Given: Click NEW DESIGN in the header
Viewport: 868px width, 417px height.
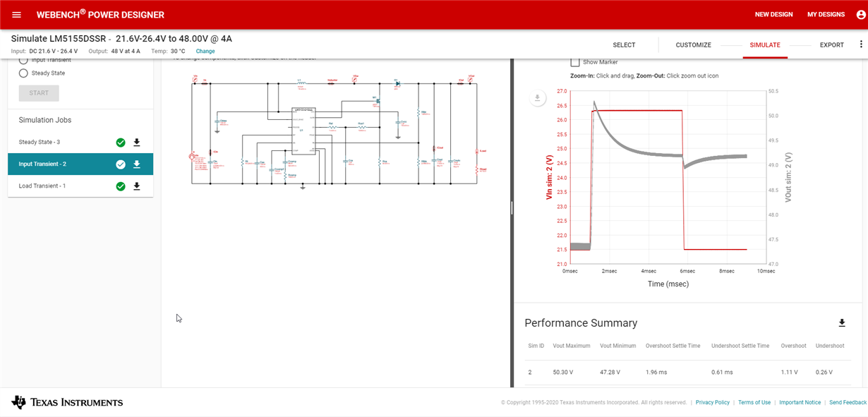Looking at the screenshot, I should point(773,15).
